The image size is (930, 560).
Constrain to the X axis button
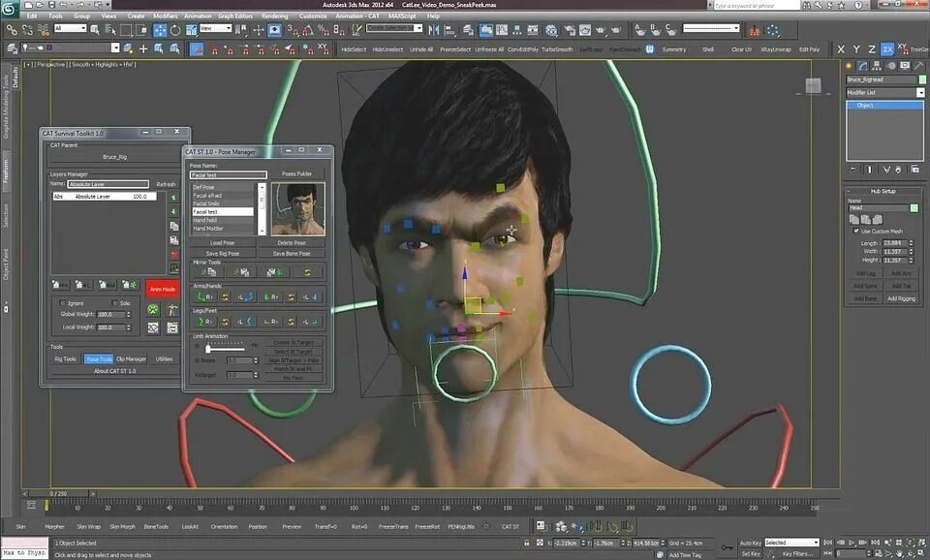(841, 49)
